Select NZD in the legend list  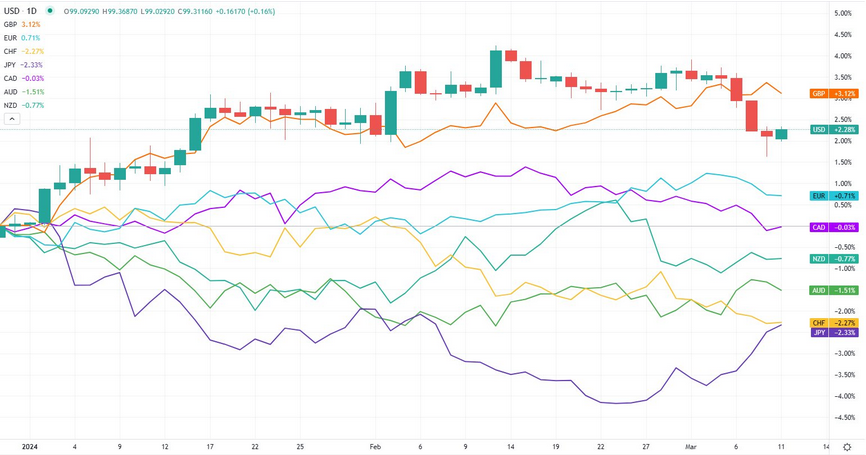(x=11, y=105)
